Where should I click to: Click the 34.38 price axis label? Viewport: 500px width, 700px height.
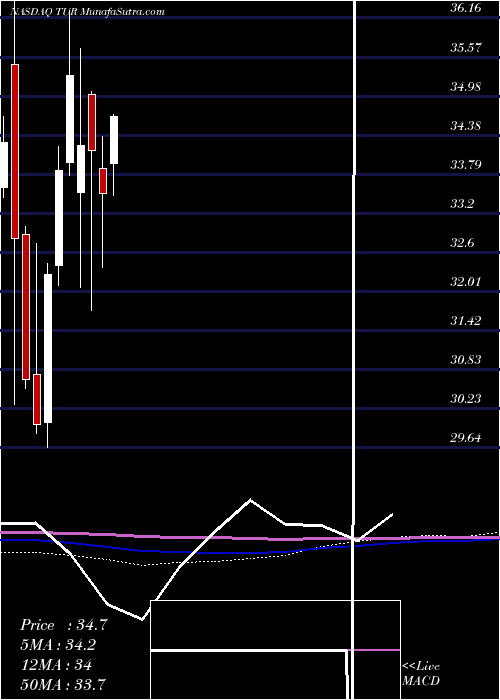tap(466, 125)
